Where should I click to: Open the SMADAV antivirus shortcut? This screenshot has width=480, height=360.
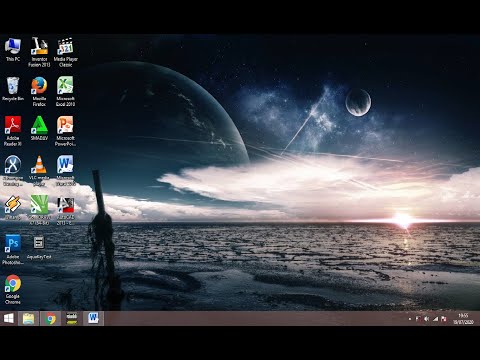pos(39,128)
